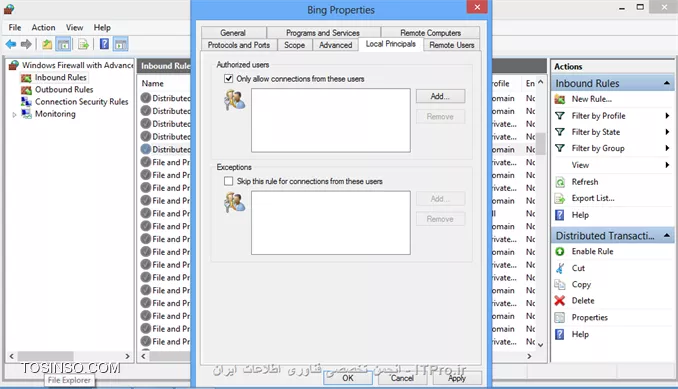Click Apply in Bing Properties dialog

click(x=457, y=378)
